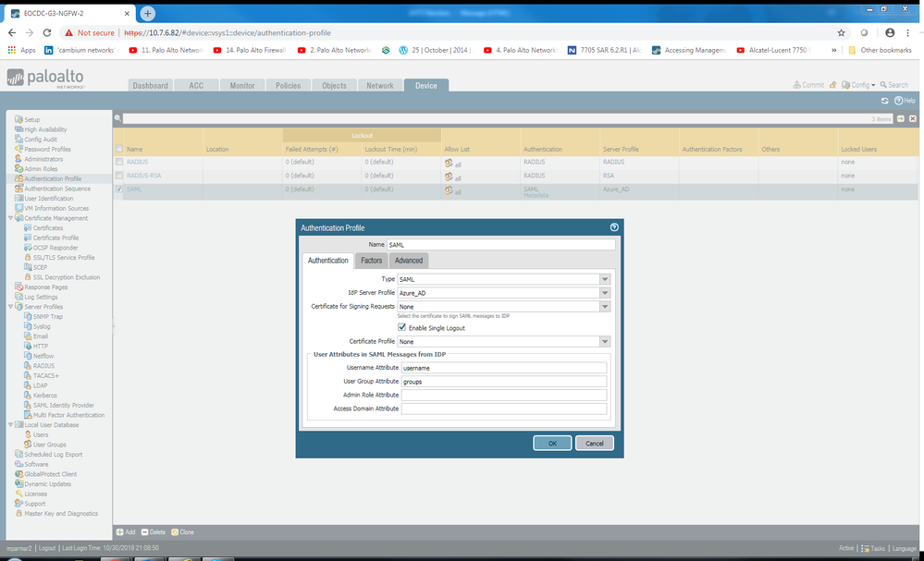Image resolution: width=924 pixels, height=561 pixels.
Task: Open the Search tool
Action: point(894,85)
